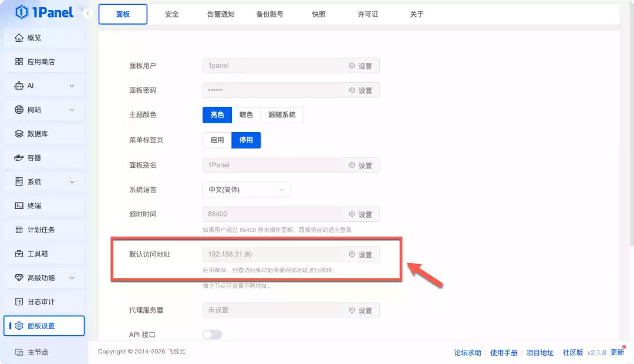Open the 系统语言 language dropdown
This screenshot has width=634, height=364.
247,189
